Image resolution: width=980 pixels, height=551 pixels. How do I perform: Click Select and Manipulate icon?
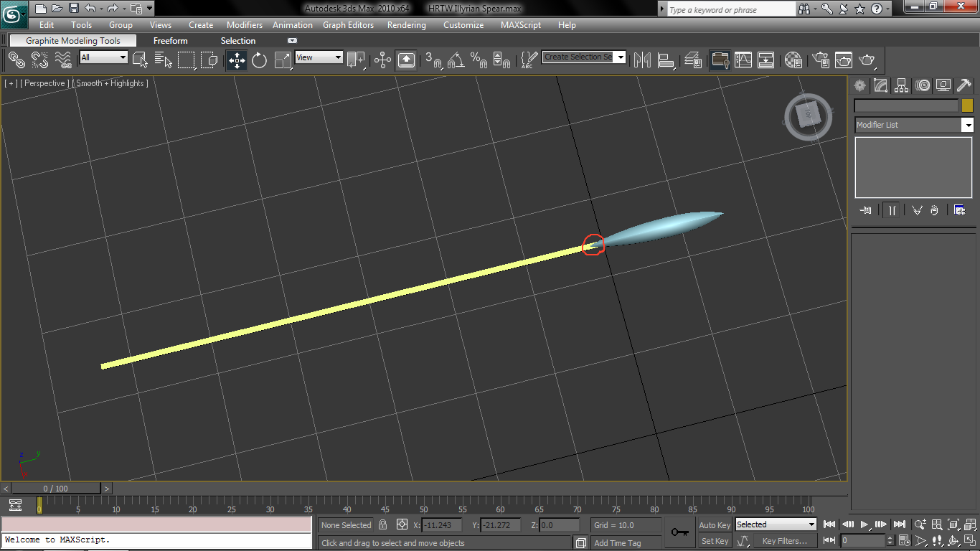tap(383, 60)
